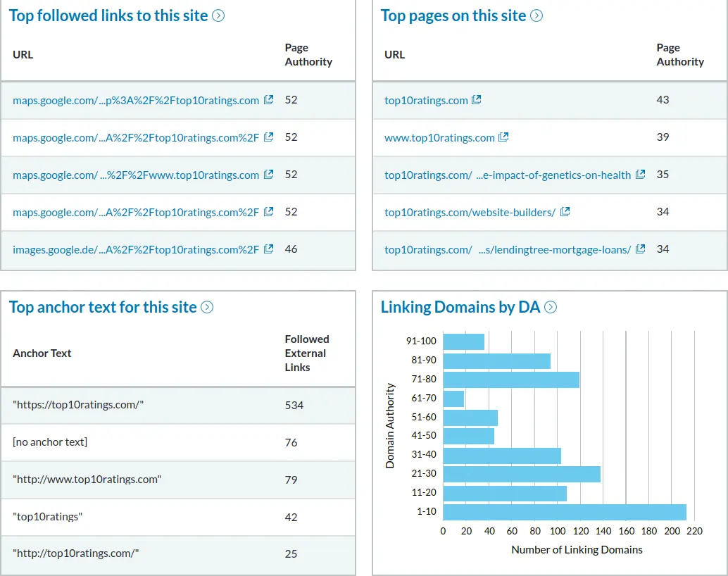The width and height of the screenshot is (728, 576).
Task: Select anchor text "http://www.top10ratings.com"
Action: [x=87, y=480]
